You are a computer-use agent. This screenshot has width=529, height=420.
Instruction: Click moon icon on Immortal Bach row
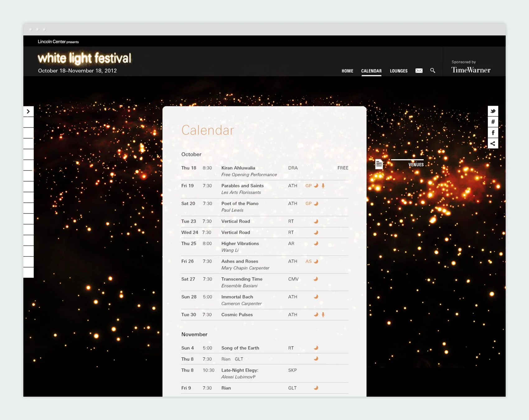pos(316,297)
